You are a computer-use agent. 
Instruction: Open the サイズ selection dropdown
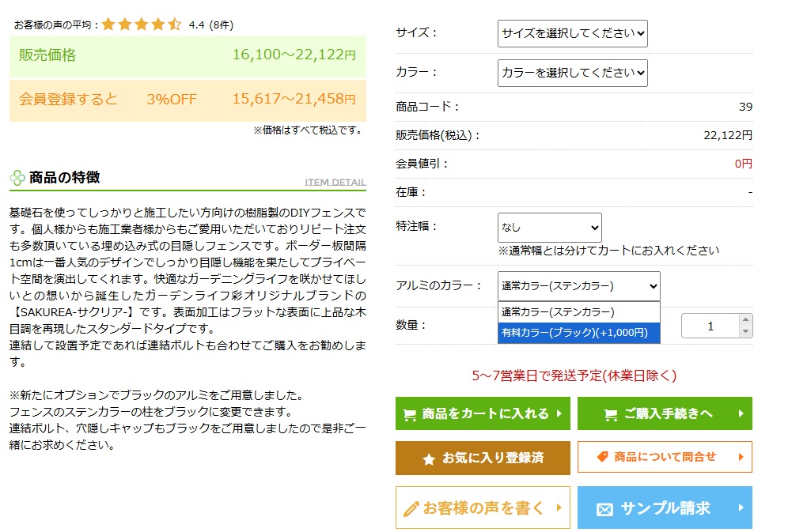coord(571,33)
